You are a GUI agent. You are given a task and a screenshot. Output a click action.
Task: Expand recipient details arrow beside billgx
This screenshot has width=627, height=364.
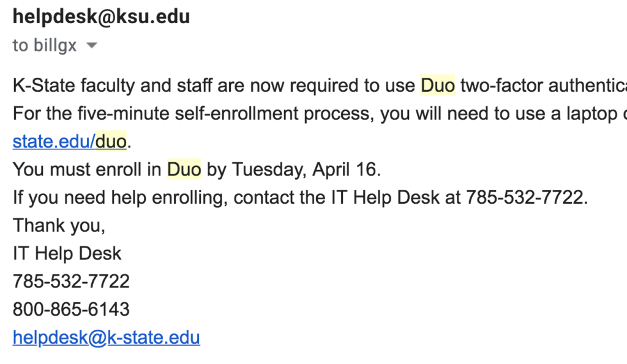(92, 45)
